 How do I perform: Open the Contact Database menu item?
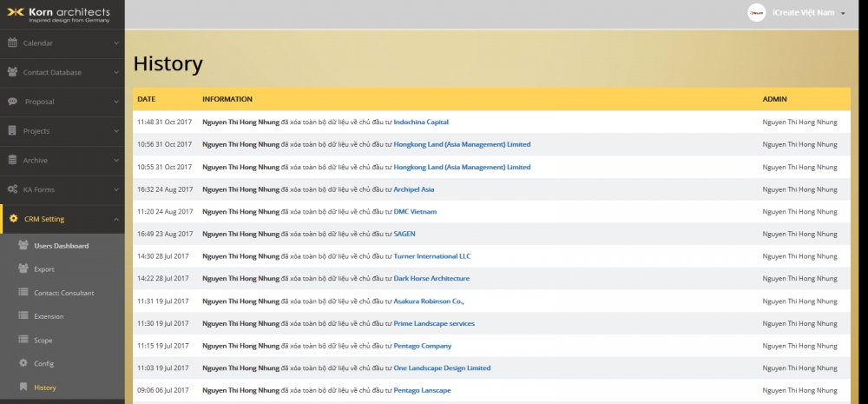pos(62,73)
